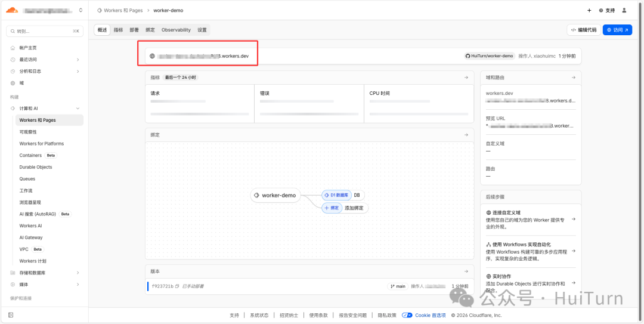Click the D1 数据库 binding badge
The width and height of the screenshot is (644, 324).
tap(337, 195)
